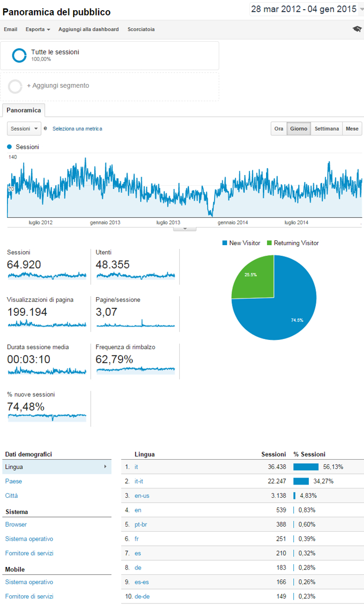Click the 56,13% bar for it
The image size is (364, 606).
click(306, 467)
